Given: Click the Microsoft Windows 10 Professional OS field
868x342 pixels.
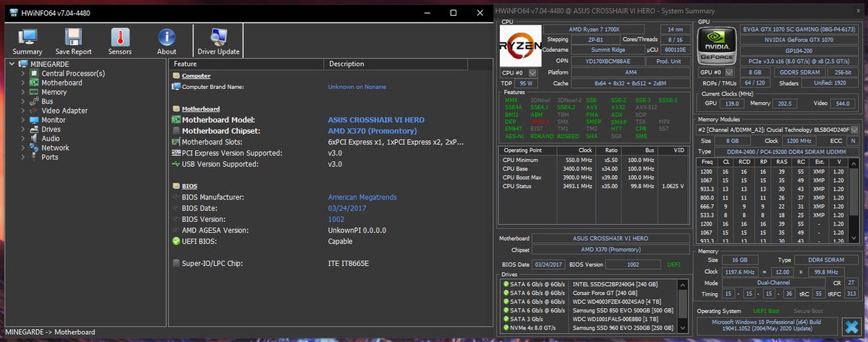Looking at the screenshot, I should 766,325.
